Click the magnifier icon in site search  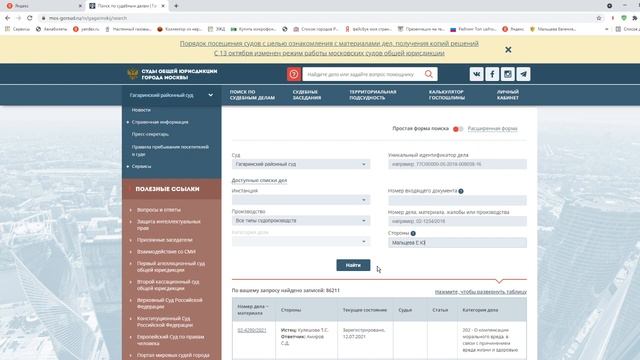(x=429, y=74)
